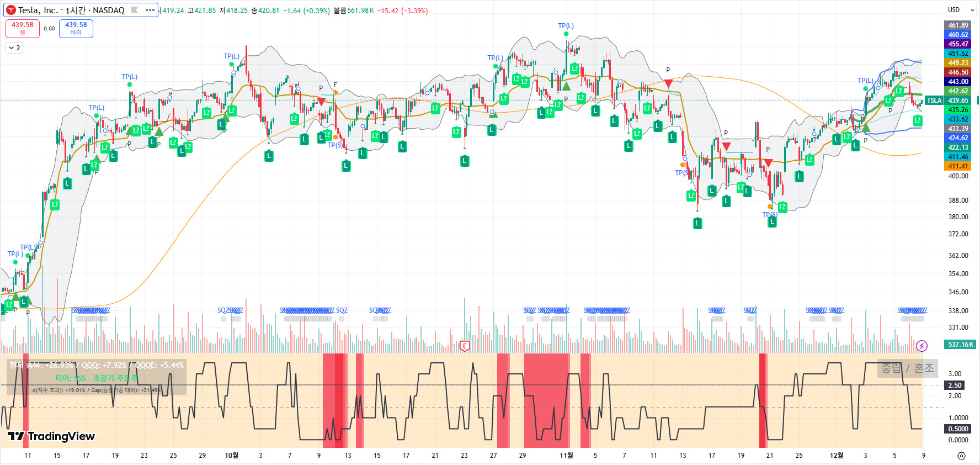Click the 449.23 price label

[958, 63]
